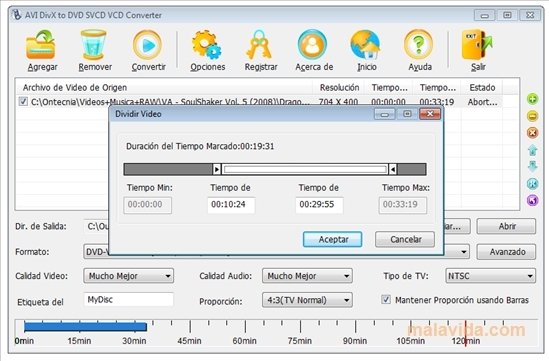Click orange X clear icon in sidebar
549x361 pixels.
click(x=533, y=133)
